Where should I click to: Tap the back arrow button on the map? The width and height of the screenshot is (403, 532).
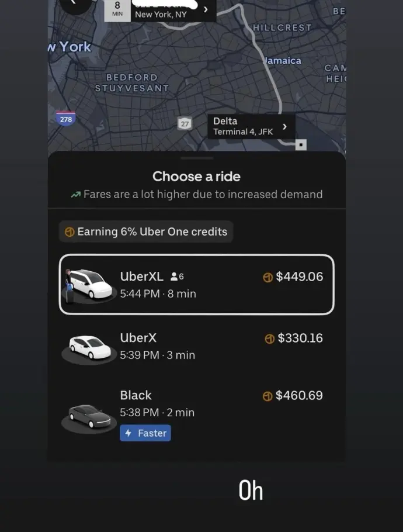point(75,4)
